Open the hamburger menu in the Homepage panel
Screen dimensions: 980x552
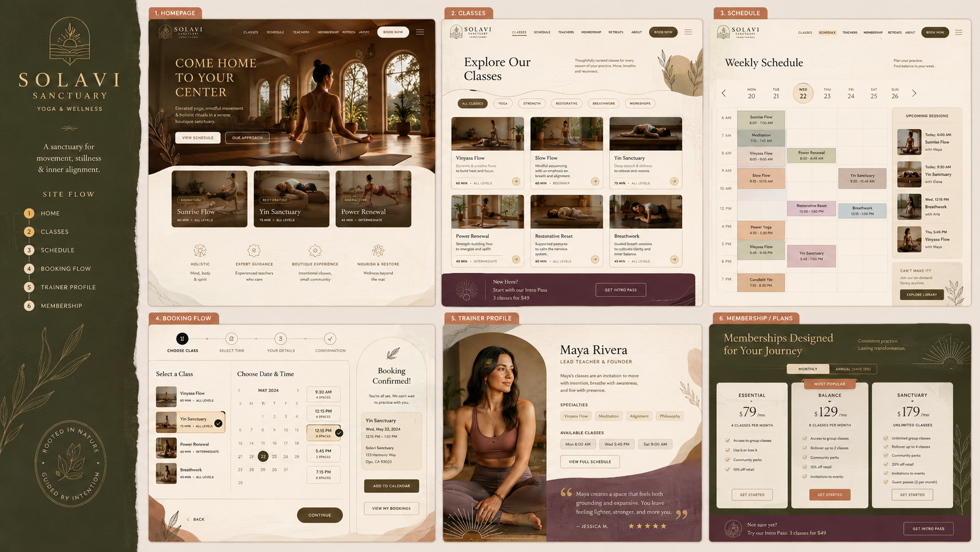tap(420, 32)
